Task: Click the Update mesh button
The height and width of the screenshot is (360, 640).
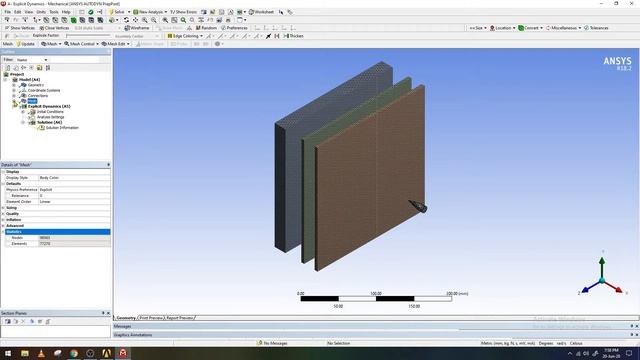Action: tap(25, 44)
